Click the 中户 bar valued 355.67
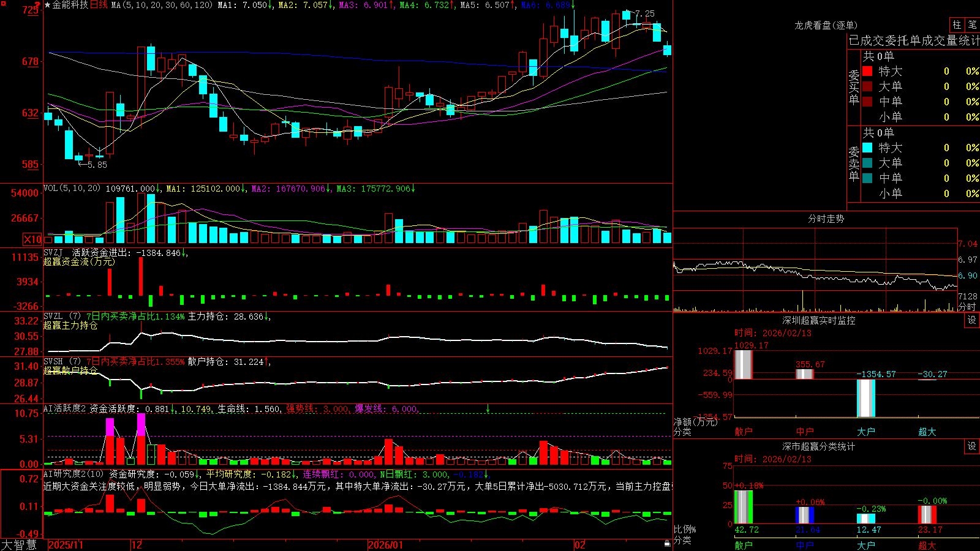 click(804, 374)
